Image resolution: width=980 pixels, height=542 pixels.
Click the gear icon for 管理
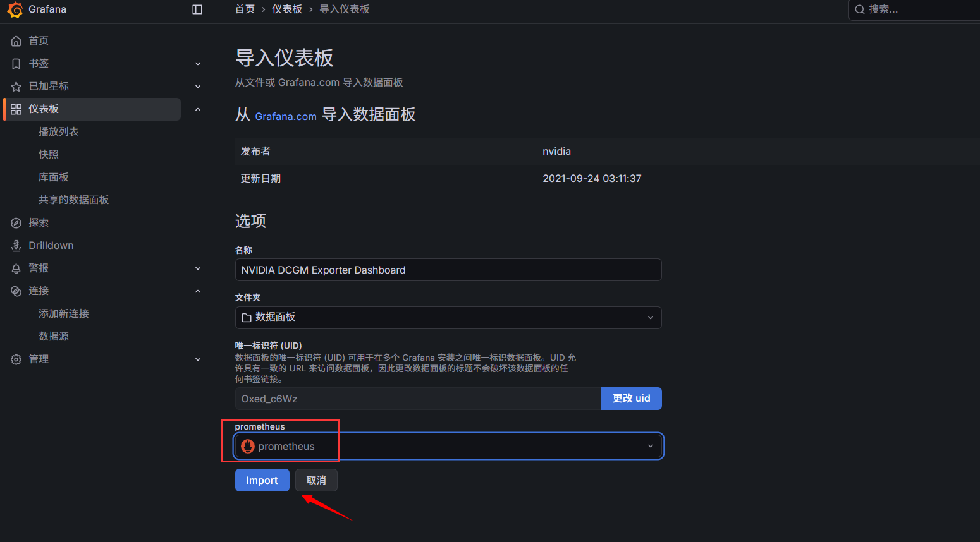pos(16,359)
